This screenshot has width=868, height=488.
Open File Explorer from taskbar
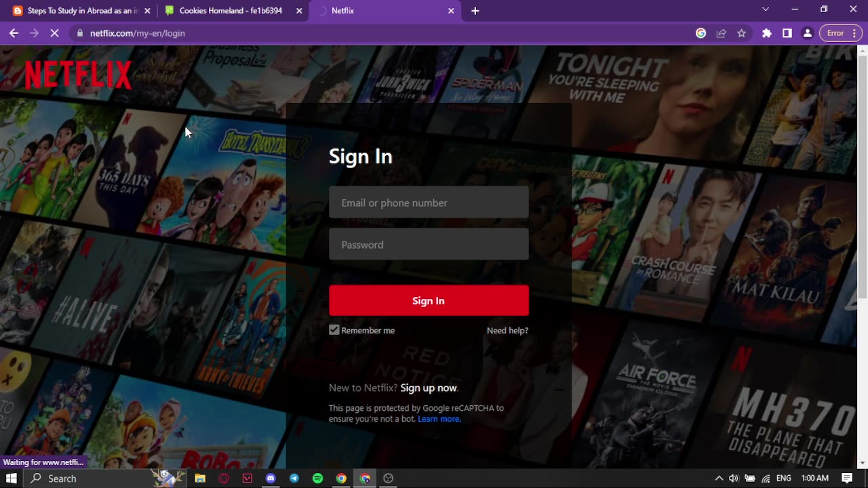[200, 479]
